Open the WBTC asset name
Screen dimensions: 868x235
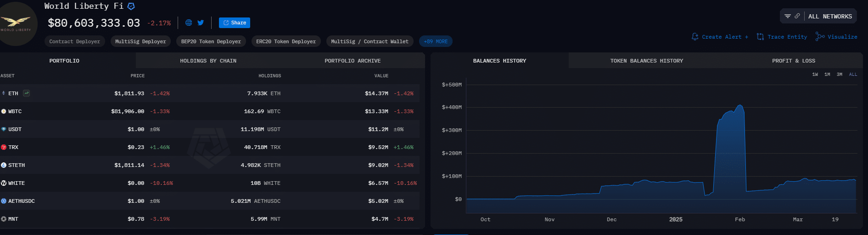(15, 111)
